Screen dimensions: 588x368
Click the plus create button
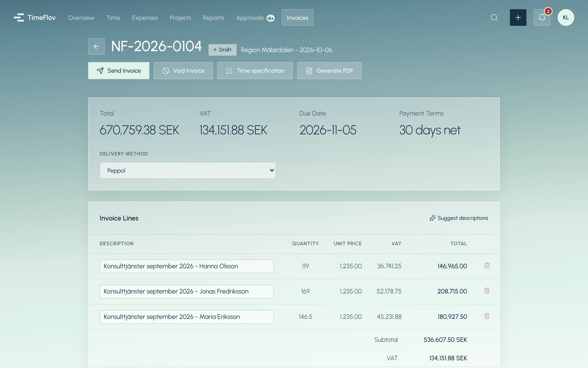(x=518, y=18)
